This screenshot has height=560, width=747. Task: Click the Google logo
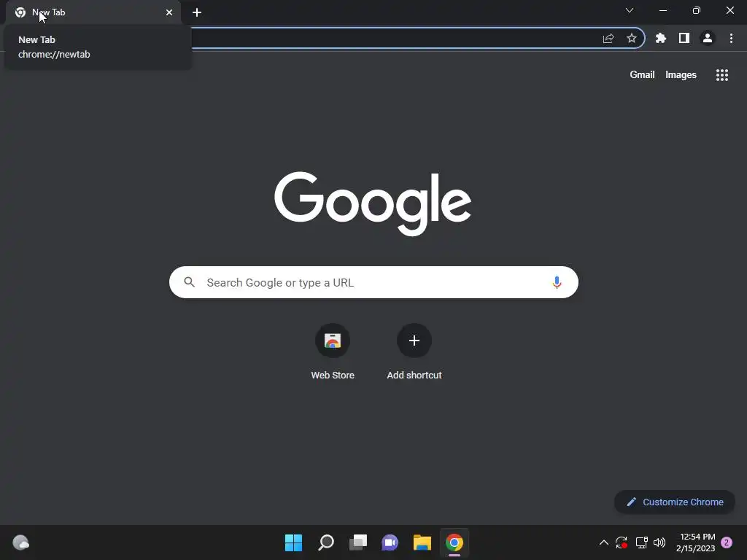373,204
